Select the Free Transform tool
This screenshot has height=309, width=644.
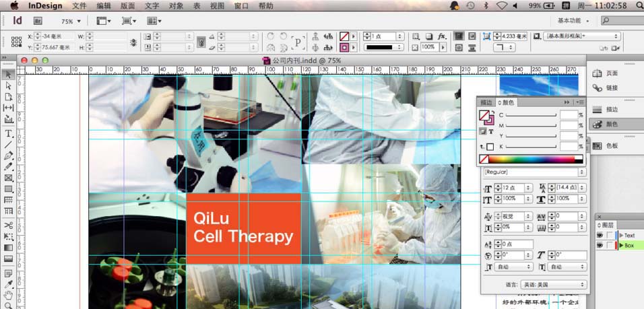click(8, 237)
